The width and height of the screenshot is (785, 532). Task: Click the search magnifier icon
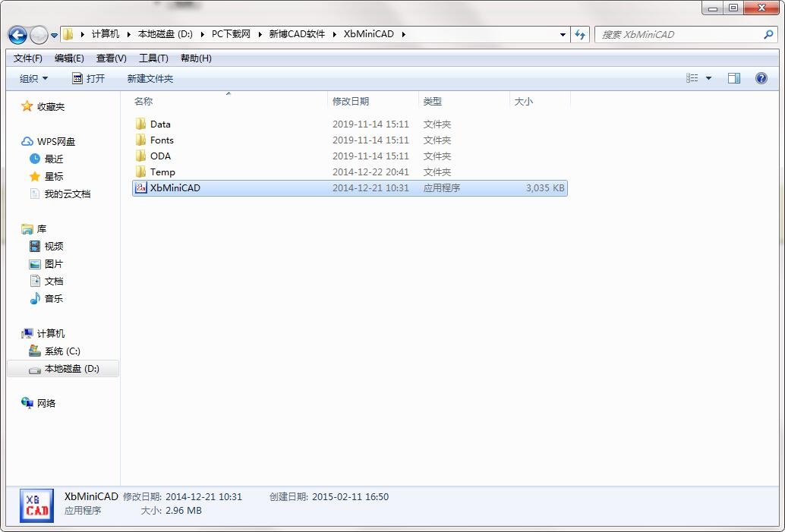[x=768, y=35]
